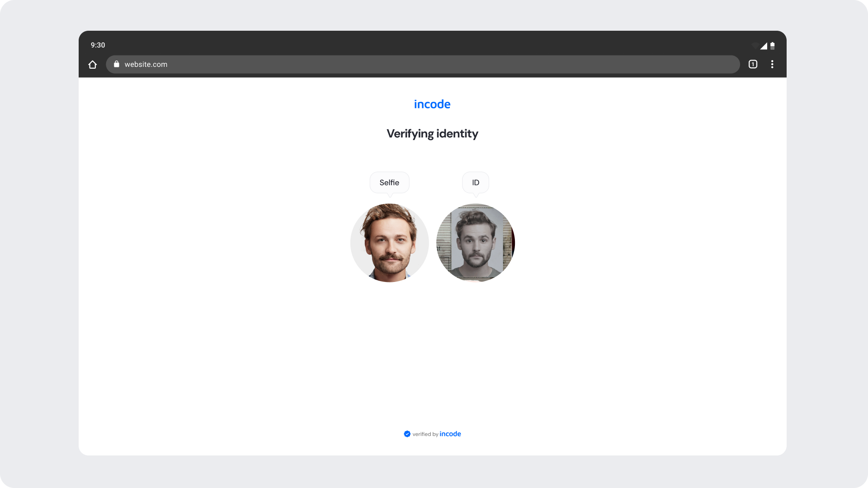Click the Selfie label bubble

[x=389, y=183]
